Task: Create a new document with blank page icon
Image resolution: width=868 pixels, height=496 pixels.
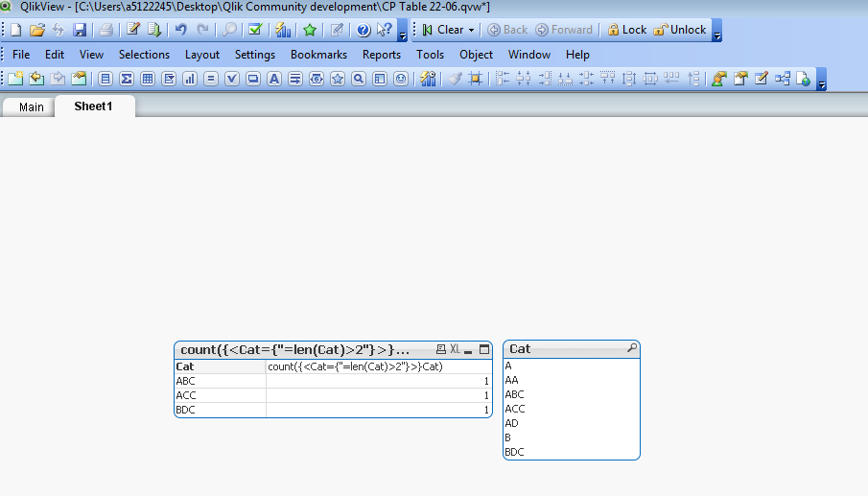Action: (x=15, y=30)
